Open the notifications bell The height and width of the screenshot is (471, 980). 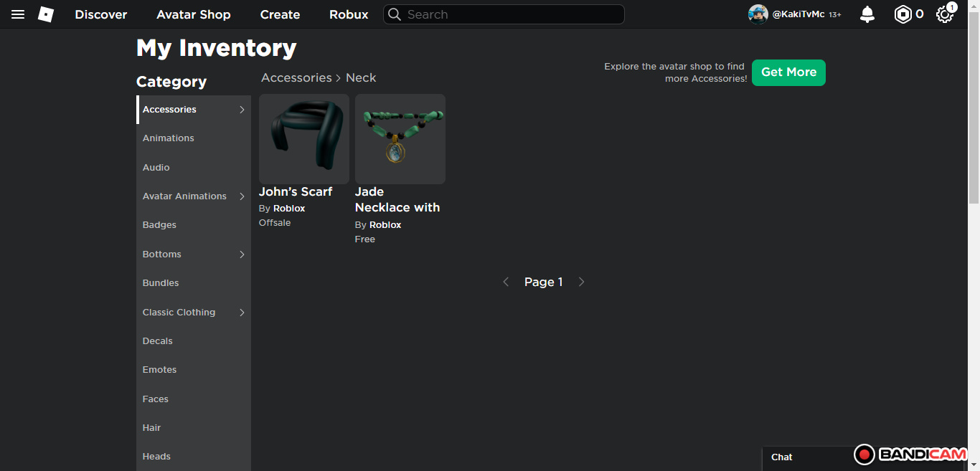pos(867,14)
